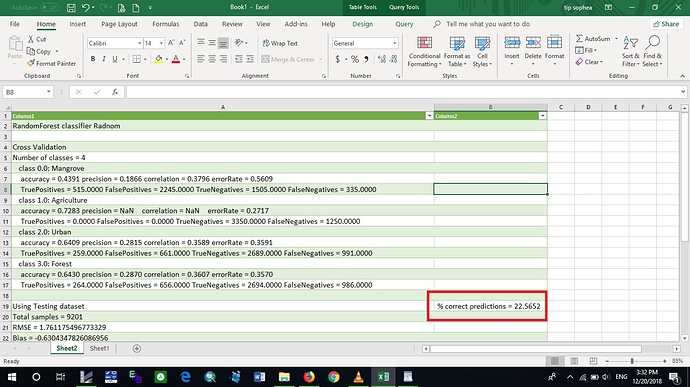Click the Percent Style icon
The image size is (690, 387).
pos(355,59)
